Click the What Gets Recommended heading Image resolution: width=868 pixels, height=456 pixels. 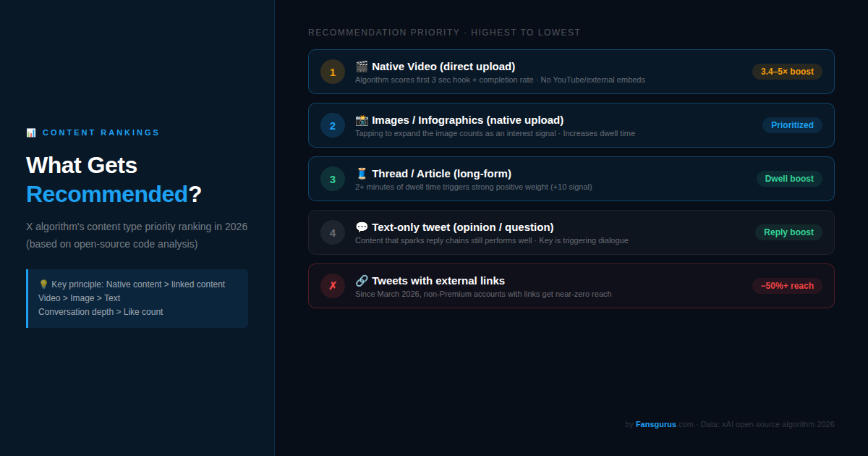coord(114,180)
